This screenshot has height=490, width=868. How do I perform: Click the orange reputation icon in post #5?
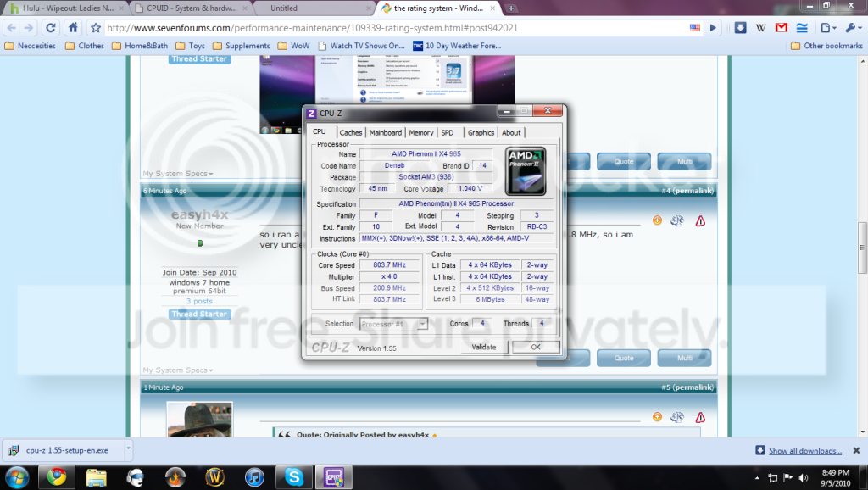tap(657, 417)
